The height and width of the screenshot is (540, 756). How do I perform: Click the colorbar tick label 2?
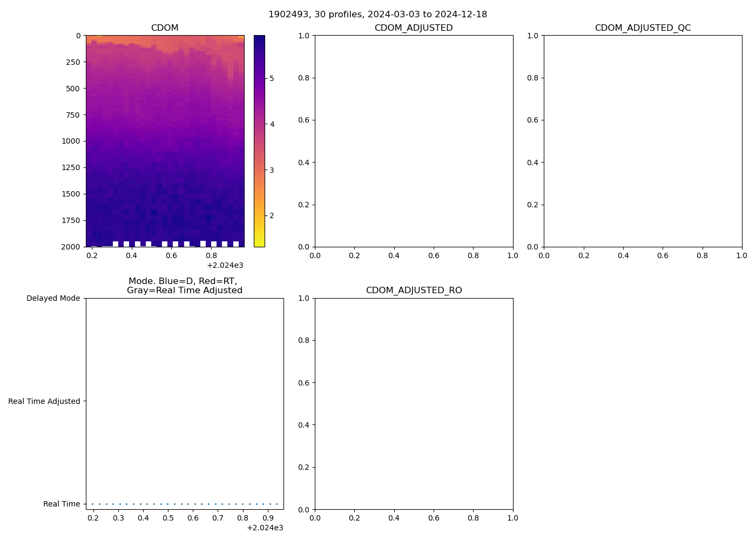(x=272, y=215)
